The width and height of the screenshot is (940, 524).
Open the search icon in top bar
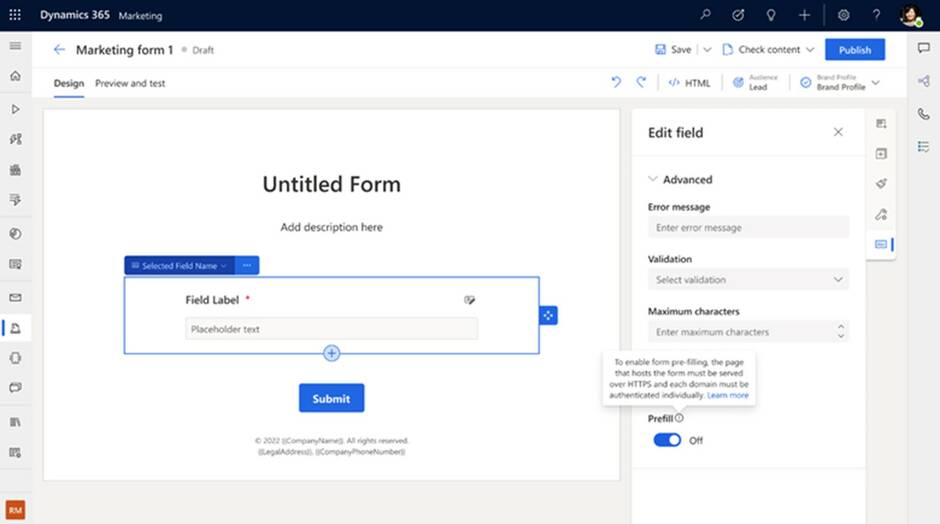coord(706,15)
